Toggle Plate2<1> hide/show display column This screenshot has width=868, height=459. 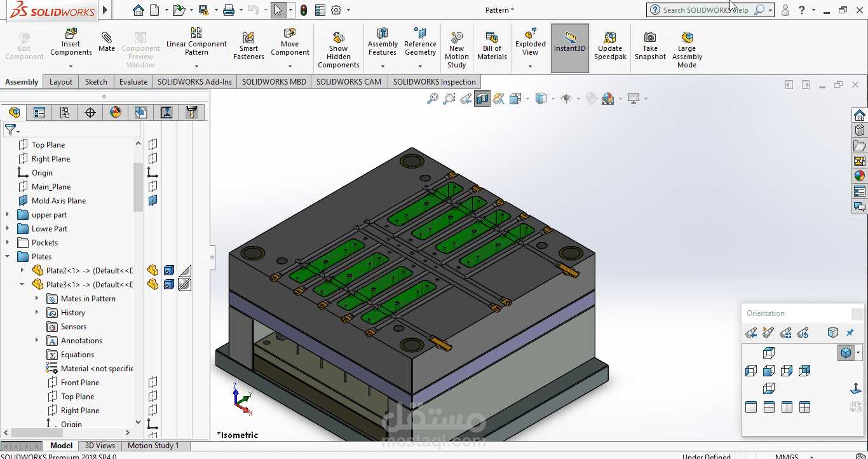[x=153, y=270]
